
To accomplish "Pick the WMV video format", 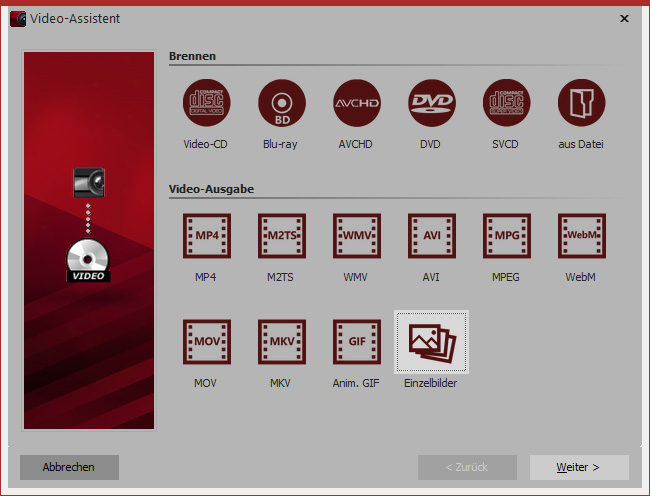I will (357, 237).
